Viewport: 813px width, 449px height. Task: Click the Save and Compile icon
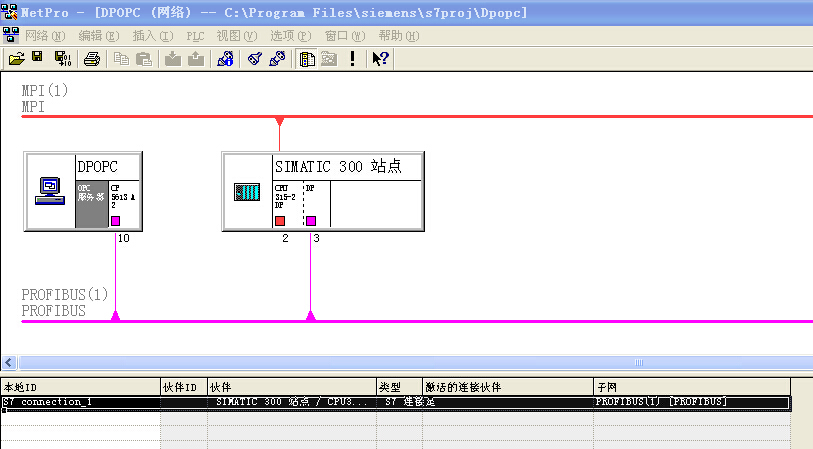pos(63,59)
